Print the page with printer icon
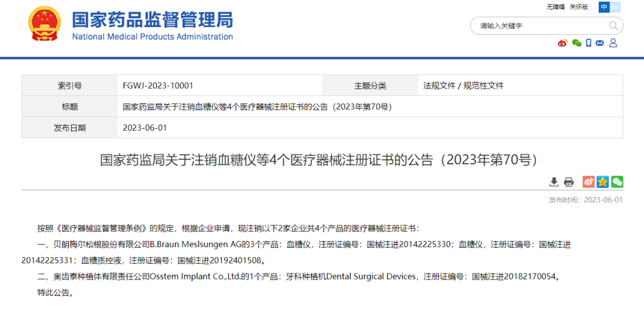The image size is (644, 311). [569, 182]
